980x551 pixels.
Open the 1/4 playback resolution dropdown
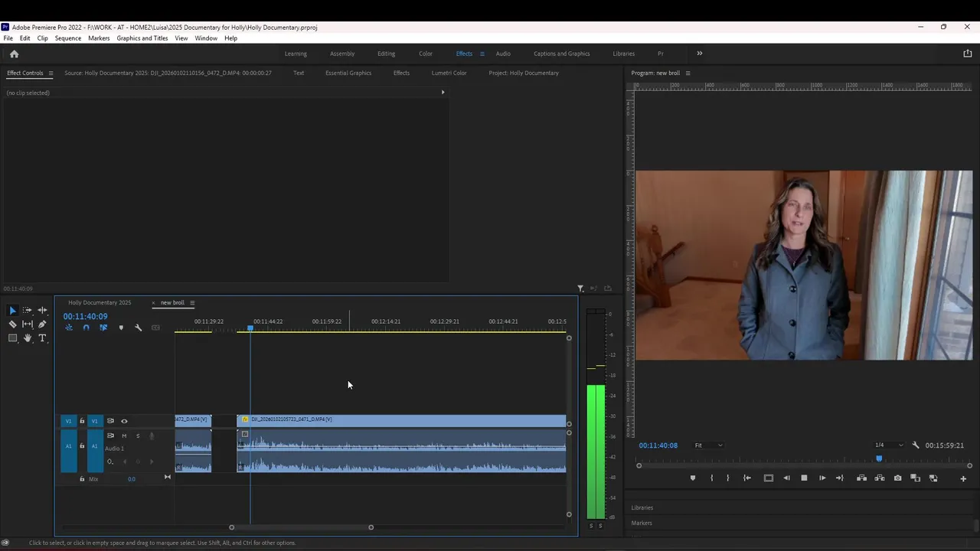point(889,445)
